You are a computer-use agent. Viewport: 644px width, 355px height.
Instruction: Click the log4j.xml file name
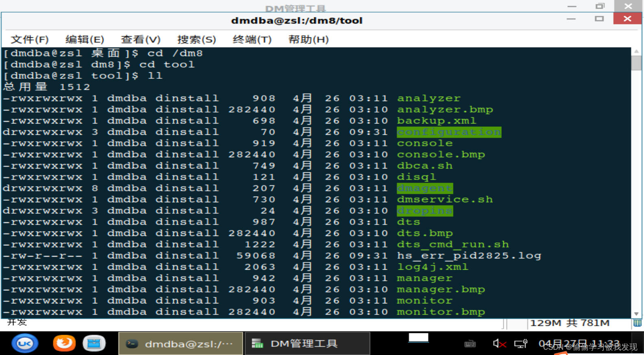point(433,267)
